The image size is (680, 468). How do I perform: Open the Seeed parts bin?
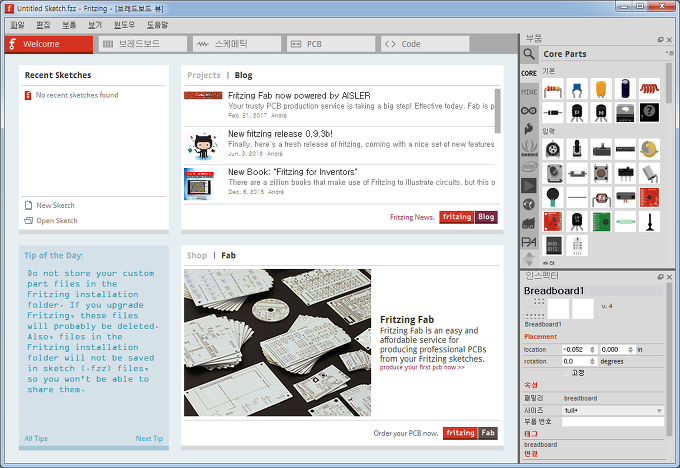(x=529, y=148)
